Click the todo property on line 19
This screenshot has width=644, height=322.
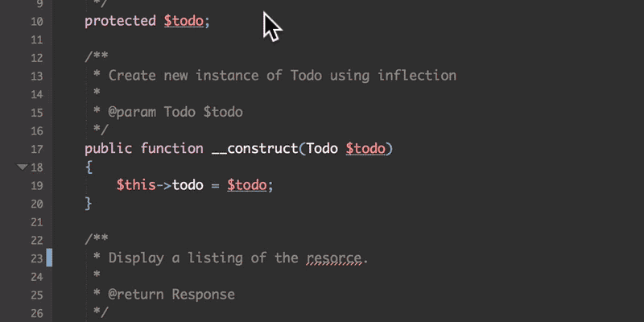188,185
